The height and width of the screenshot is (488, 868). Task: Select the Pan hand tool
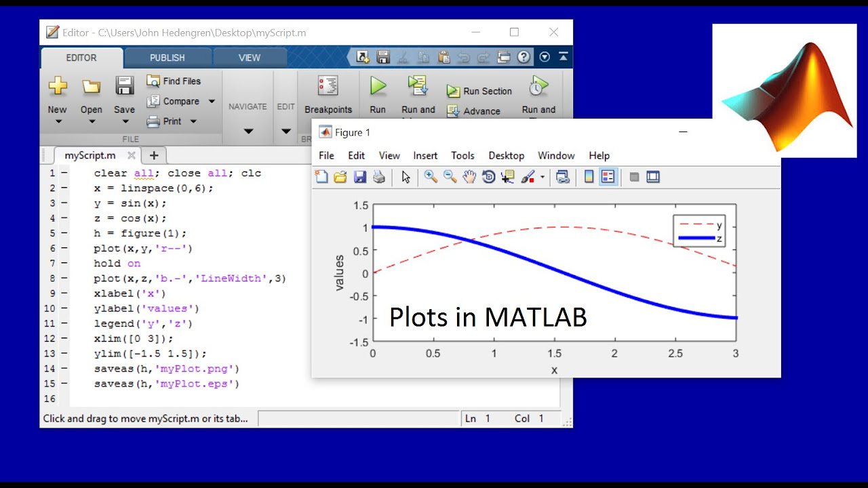coord(469,177)
